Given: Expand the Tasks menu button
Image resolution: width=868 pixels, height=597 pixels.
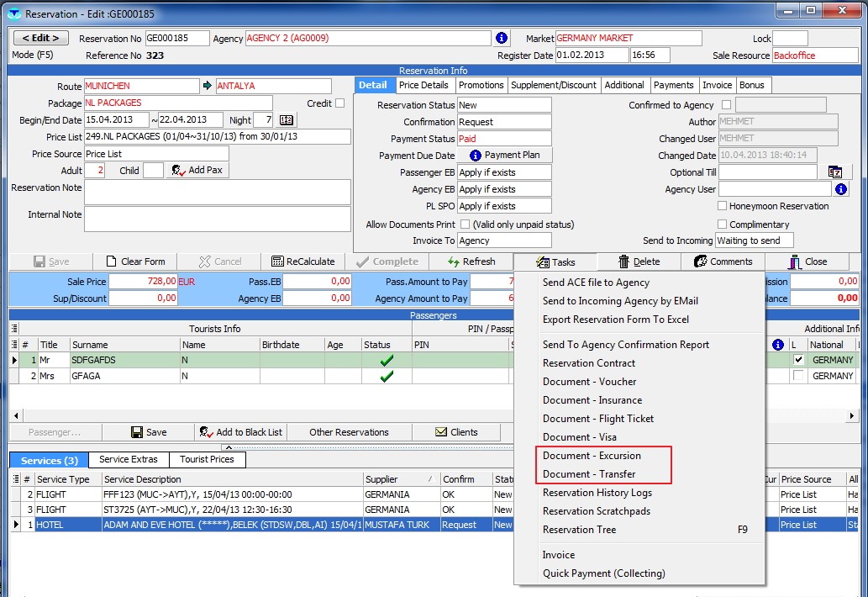Looking at the screenshot, I should (x=555, y=262).
